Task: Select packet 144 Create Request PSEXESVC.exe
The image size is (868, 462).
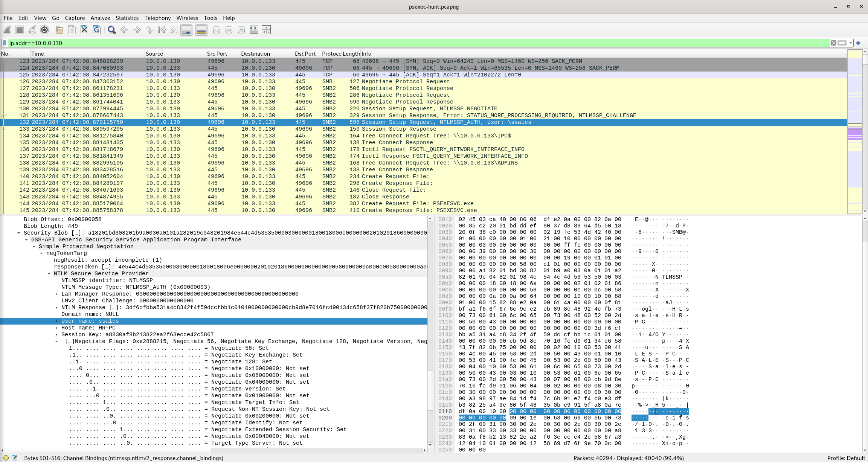Action: coord(424,203)
